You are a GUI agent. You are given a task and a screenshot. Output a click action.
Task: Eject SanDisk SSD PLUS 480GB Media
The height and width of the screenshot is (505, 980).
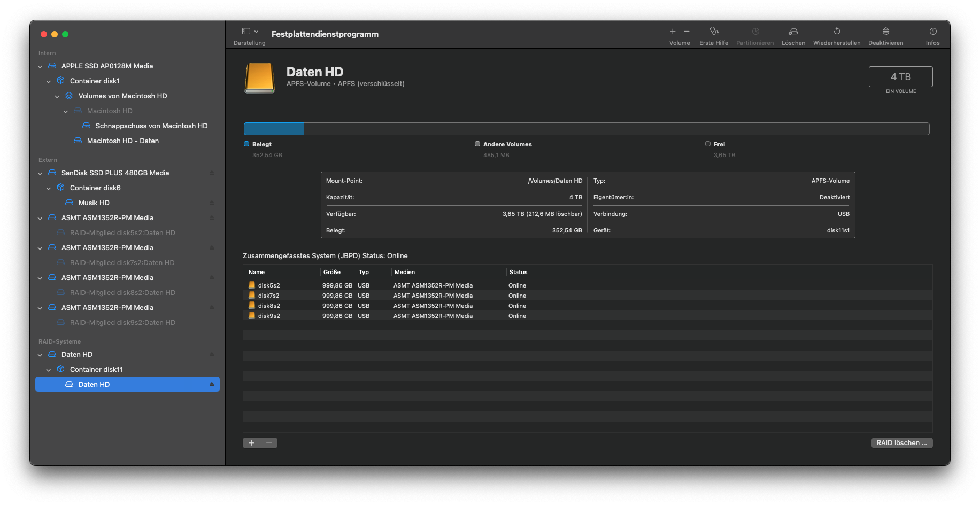pos(212,173)
